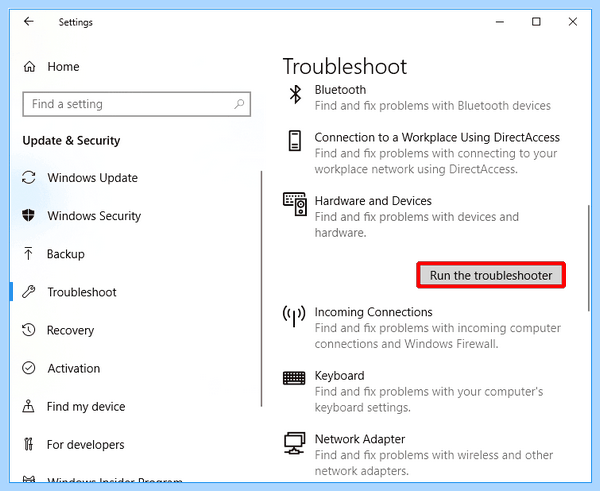Screen dimensions: 600x491
Task: Go to Home label in sidebar
Action: (63, 67)
